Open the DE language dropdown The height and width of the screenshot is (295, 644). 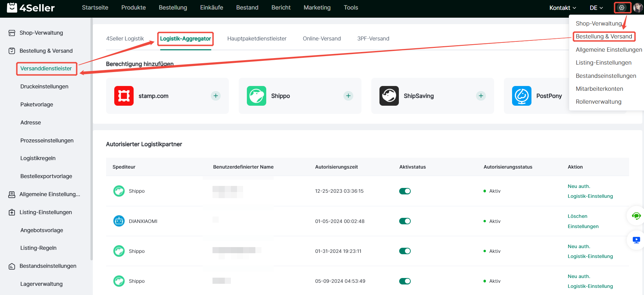596,8
